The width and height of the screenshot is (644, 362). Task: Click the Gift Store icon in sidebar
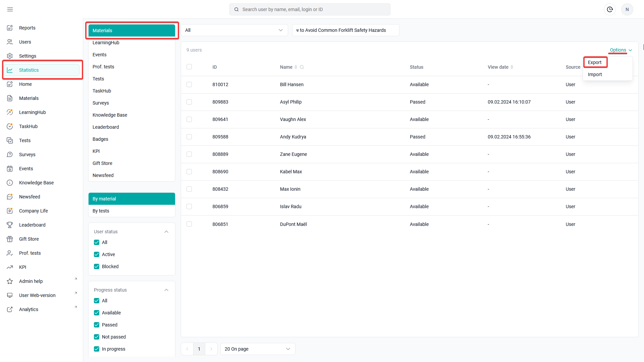coord(10,239)
